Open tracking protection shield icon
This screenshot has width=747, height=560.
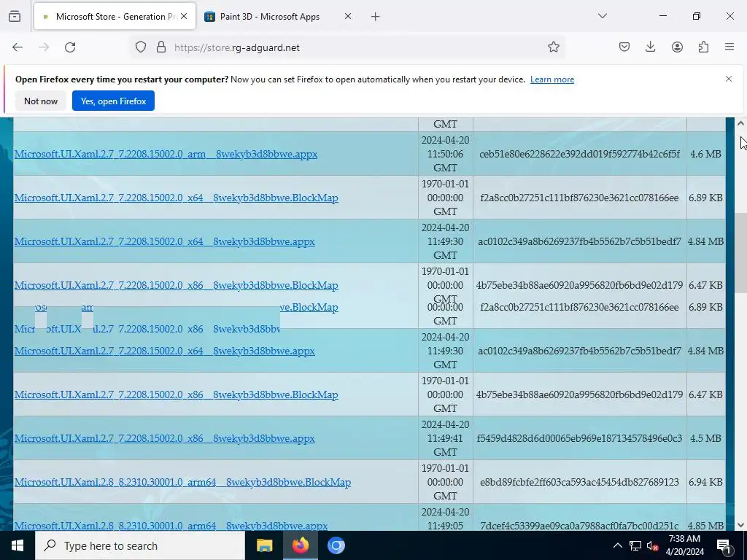[x=141, y=47]
